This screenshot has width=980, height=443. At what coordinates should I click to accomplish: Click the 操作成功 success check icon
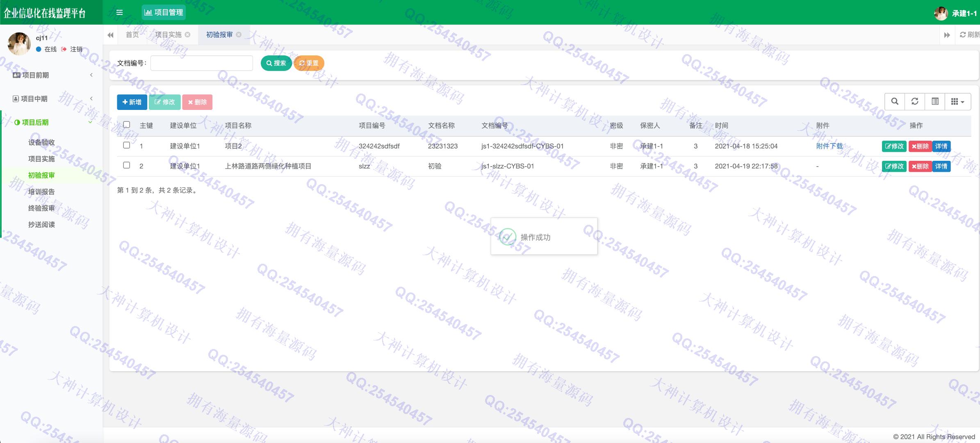507,237
